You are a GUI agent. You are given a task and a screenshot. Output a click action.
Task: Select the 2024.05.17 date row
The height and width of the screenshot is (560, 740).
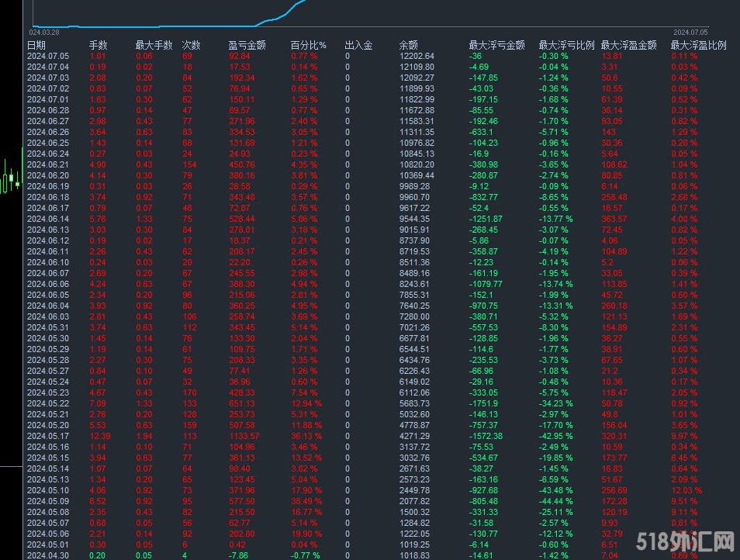coord(48,436)
